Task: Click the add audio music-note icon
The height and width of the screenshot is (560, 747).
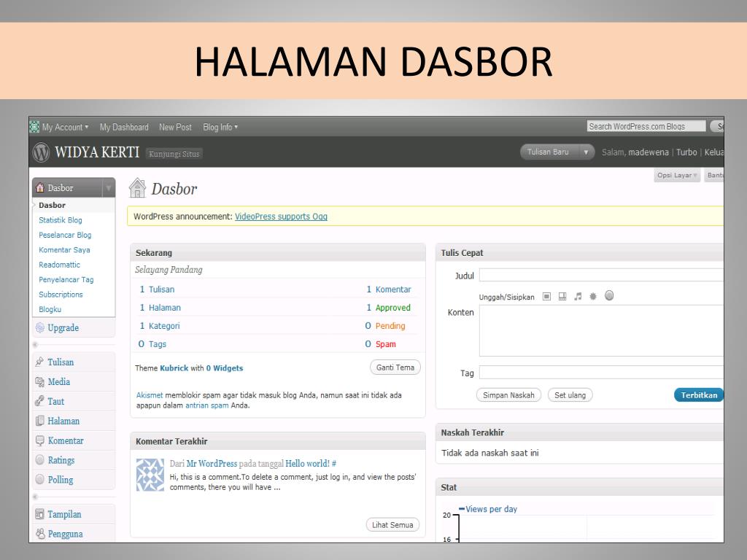Action: click(578, 297)
